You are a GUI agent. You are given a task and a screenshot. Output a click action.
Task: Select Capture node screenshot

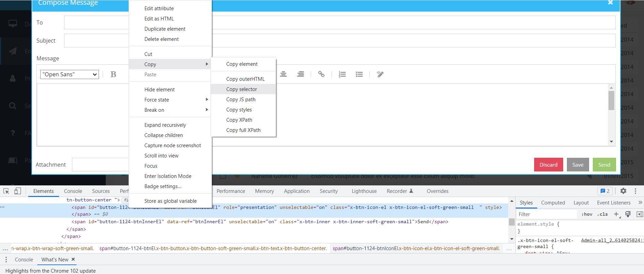[x=170, y=146]
